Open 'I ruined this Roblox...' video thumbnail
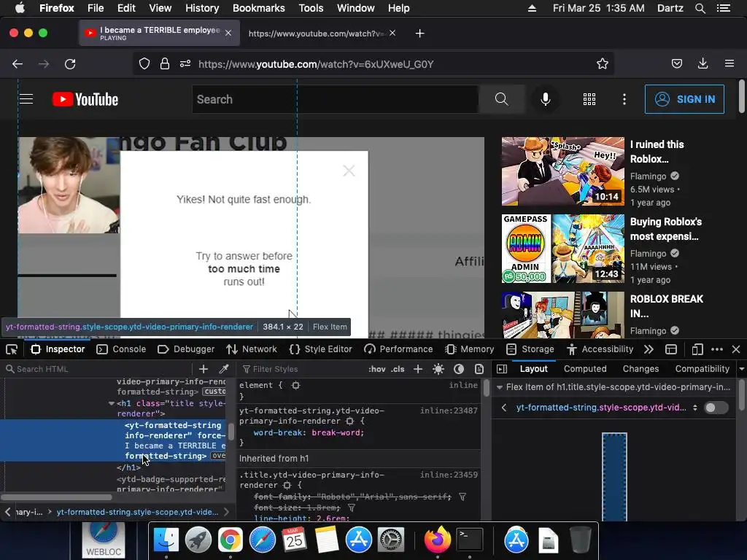747x560 pixels. (562, 171)
